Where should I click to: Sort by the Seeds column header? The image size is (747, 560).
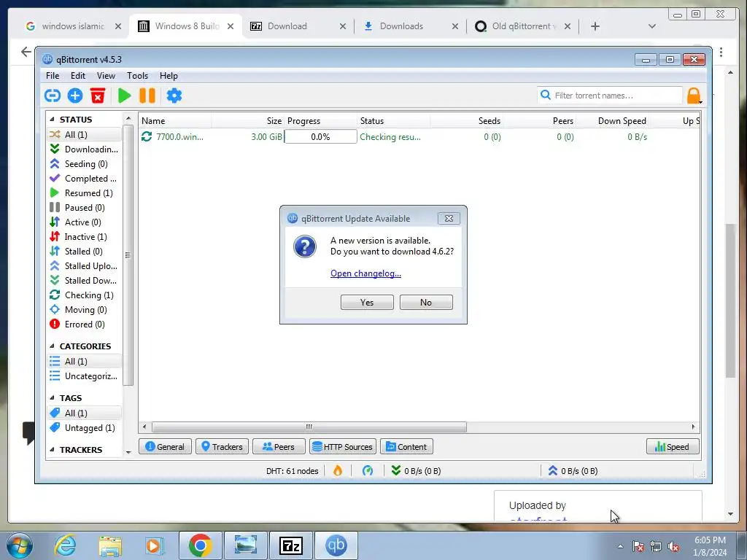coord(489,121)
